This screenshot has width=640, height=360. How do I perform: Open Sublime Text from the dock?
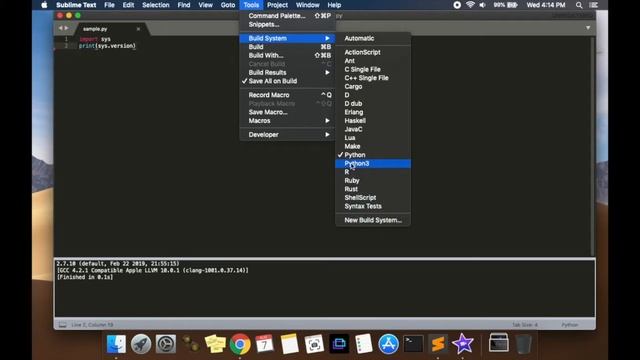(x=438, y=344)
